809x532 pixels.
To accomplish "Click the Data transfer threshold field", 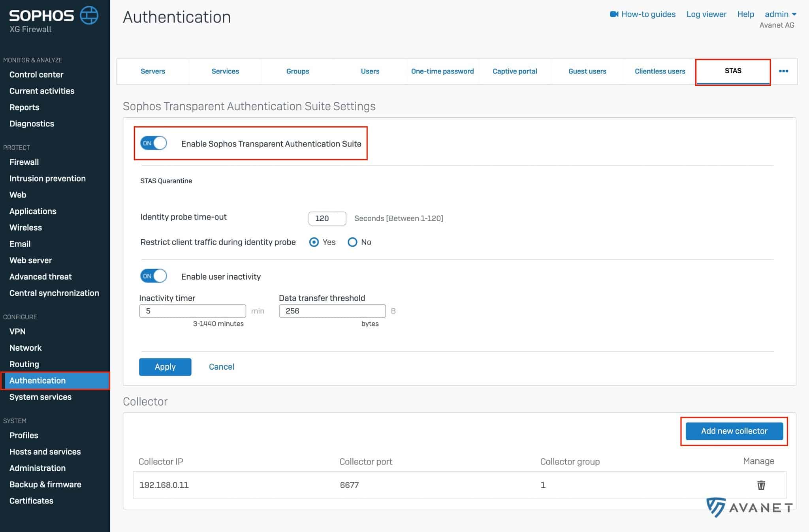I will tap(332, 311).
